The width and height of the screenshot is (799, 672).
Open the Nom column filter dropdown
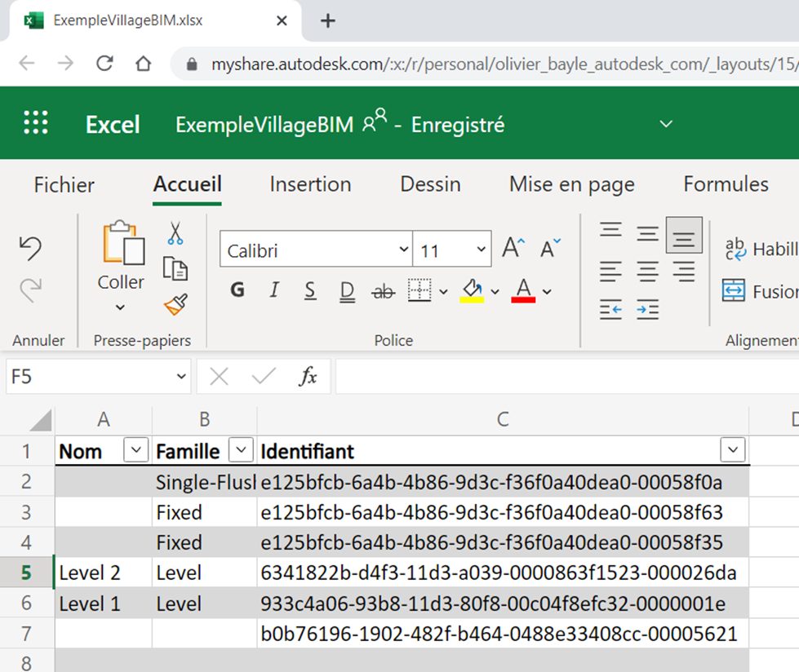tap(136, 450)
